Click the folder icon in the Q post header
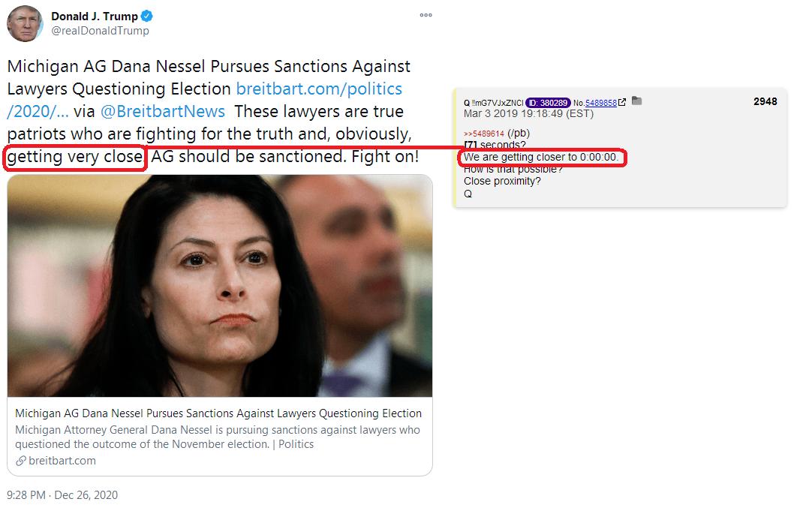This screenshot has height=514, width=812. (637, 101)
